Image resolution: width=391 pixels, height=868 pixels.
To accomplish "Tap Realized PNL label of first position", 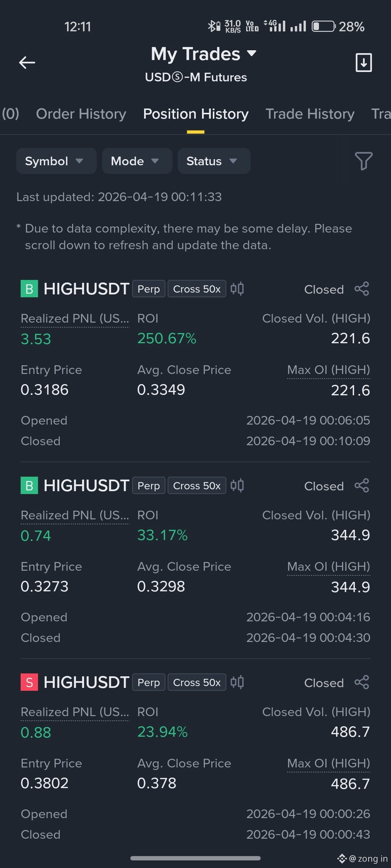I will (75, 319).
